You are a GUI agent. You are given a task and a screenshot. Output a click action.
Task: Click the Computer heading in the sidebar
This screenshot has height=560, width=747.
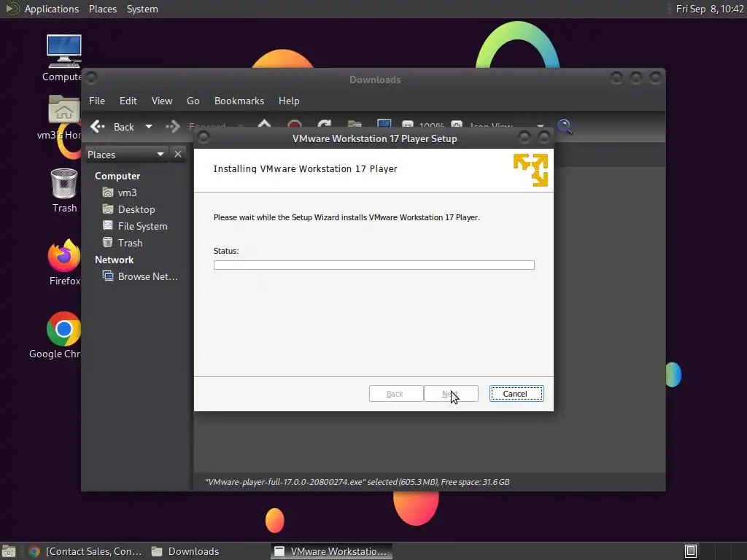pyautogui.click(x=117, y=176)
